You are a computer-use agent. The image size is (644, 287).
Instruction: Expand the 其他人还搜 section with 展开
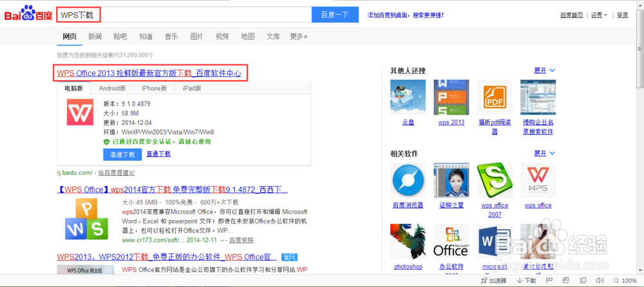[545, 71]
